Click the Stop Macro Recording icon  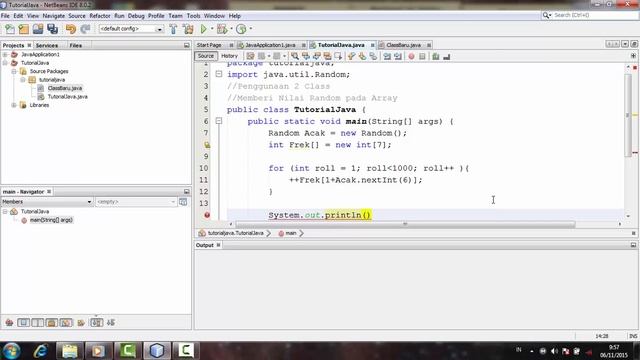[x=422, y=56]
